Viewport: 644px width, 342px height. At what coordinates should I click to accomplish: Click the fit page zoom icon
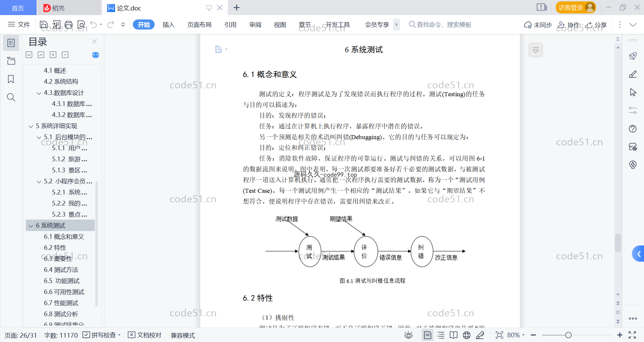coord(499,335)
